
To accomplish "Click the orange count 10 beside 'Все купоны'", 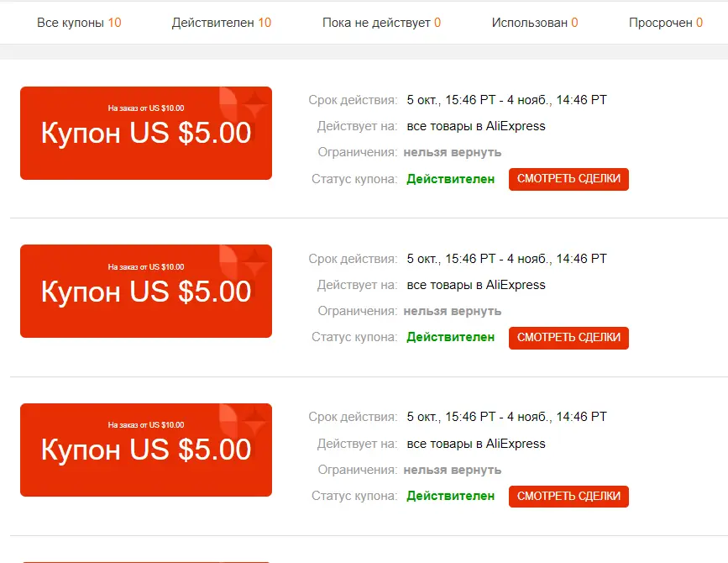I will pos(115,23).
